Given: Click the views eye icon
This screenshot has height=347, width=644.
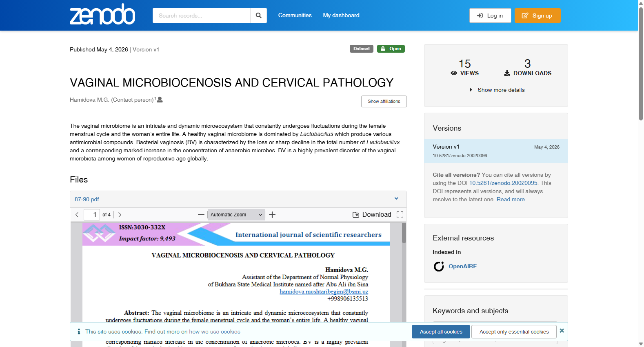Looking at the screenshot, I should pyautogui.click(x=454, y=73).
